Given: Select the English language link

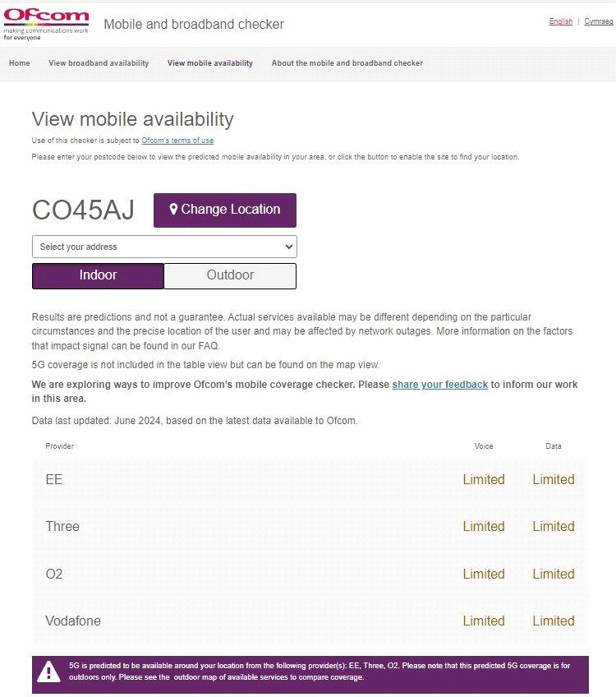Looking at the screenshot, I should pos(561,21).
